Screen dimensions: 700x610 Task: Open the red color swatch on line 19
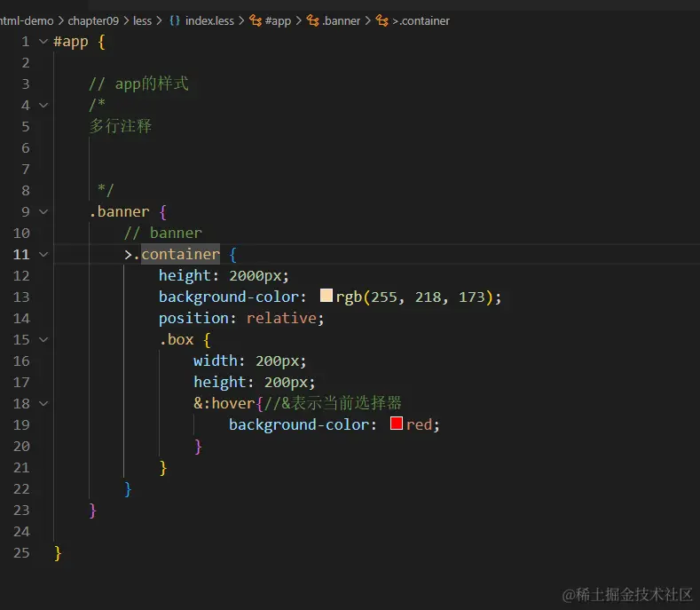pyautogui.click(x=397, y=424)
